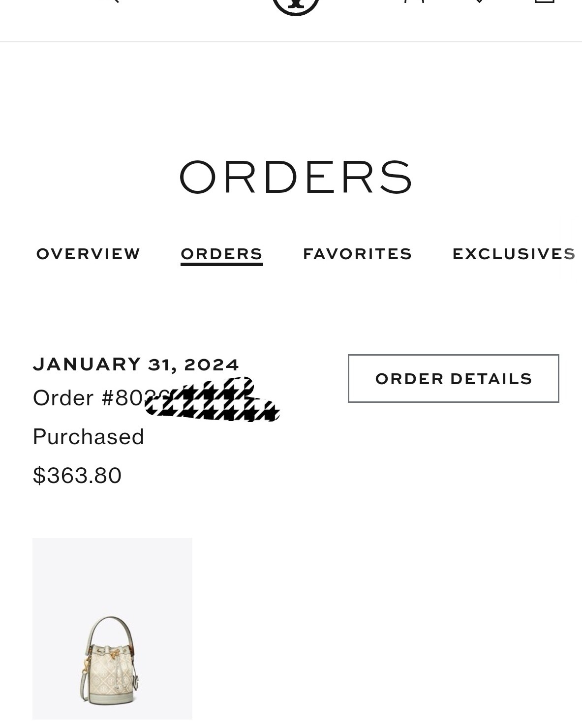Click the Tory Burch logo
582x728 pixels.
[x=296, y=5]
